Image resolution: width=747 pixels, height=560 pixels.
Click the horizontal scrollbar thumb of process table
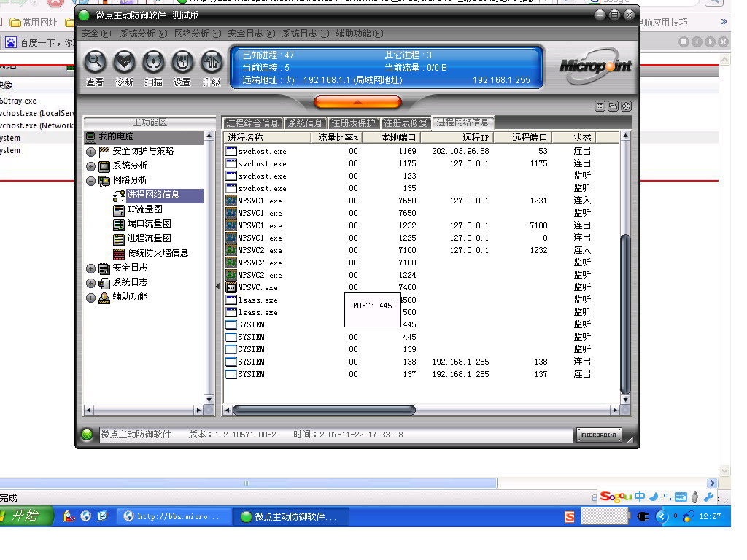(324, 410)
